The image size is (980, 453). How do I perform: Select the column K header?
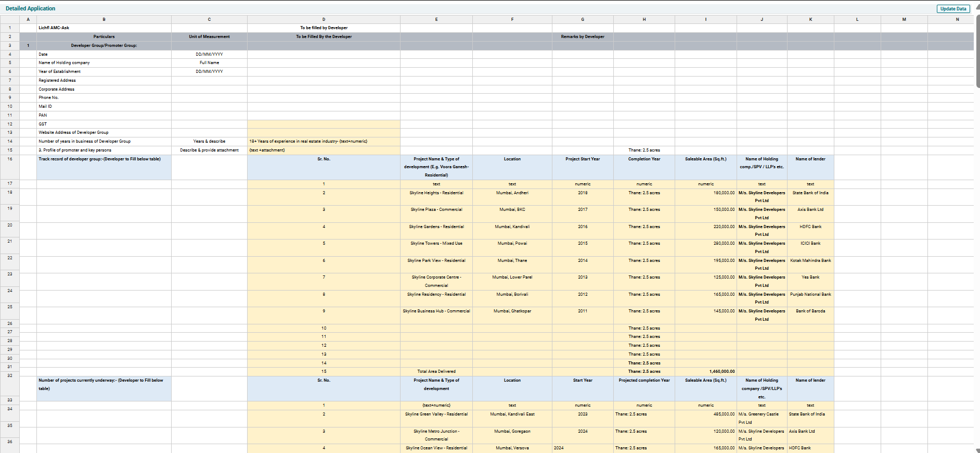(x=810, y=19)
